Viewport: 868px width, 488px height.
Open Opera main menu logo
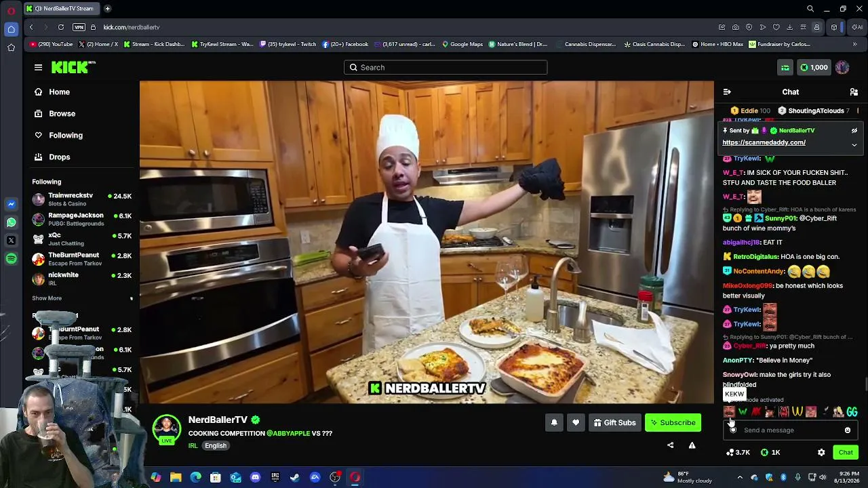(x=11, y=9)
